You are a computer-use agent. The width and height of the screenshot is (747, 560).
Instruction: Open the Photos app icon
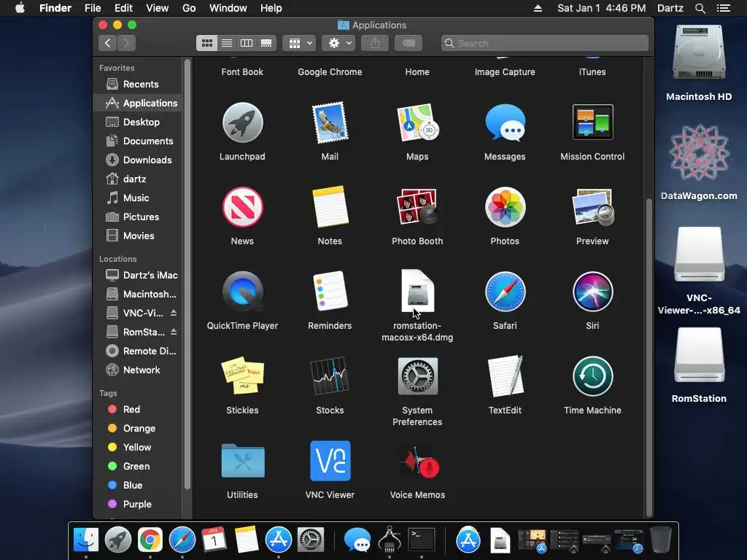point(505,207)
